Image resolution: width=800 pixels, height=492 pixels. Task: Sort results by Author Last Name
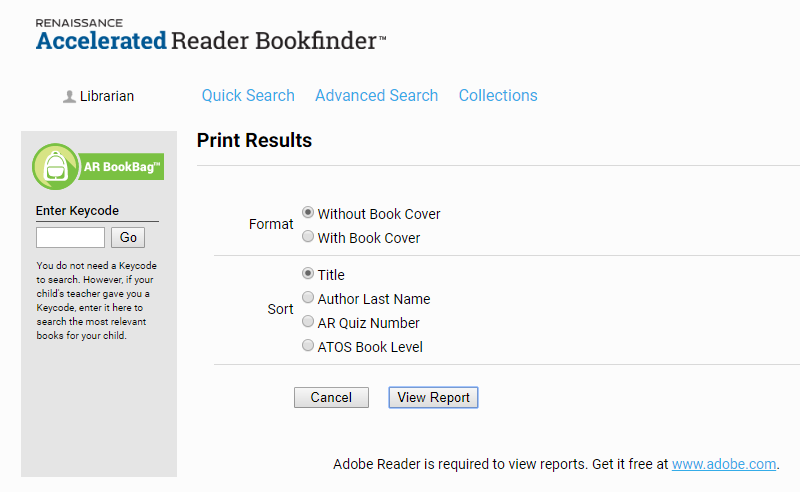(308, 297)
